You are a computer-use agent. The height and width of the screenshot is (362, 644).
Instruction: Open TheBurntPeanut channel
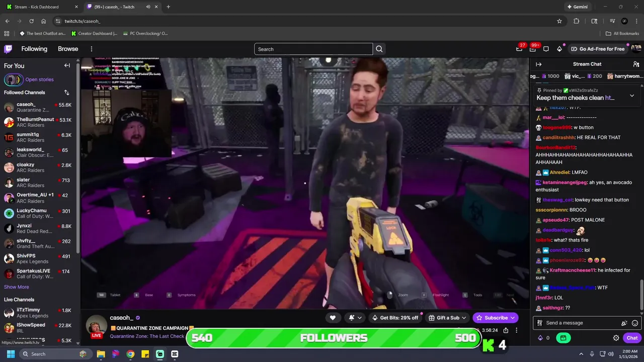pyautogui.click(x=38, y=122)
